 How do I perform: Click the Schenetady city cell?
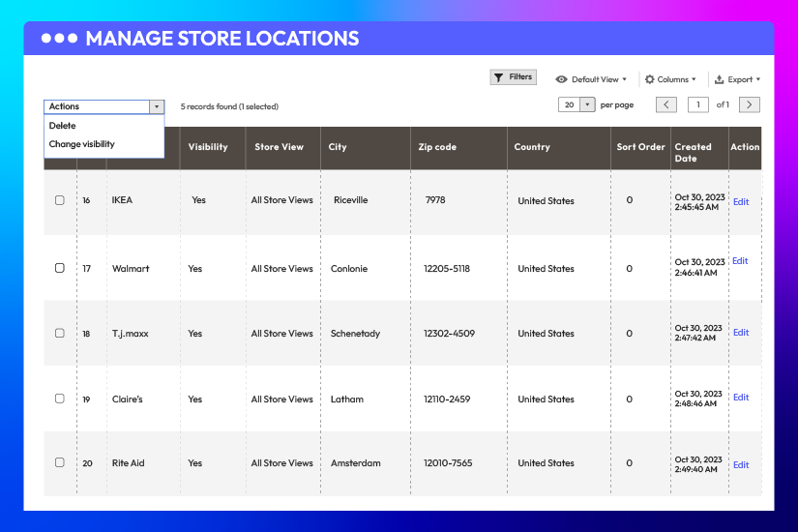tap(355, 334)
